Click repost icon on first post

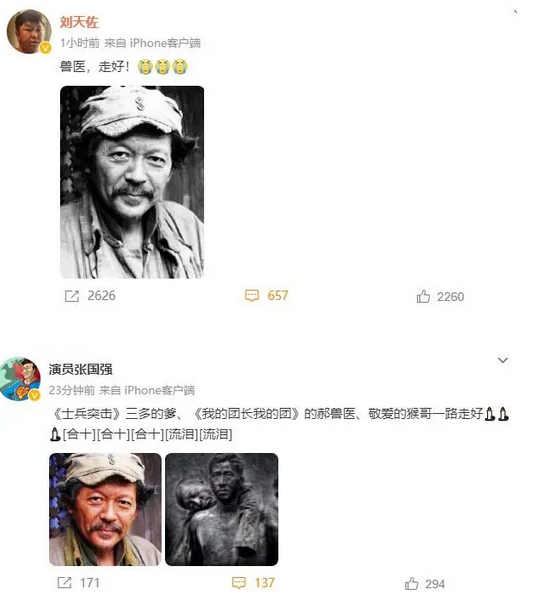coord(72,296)
